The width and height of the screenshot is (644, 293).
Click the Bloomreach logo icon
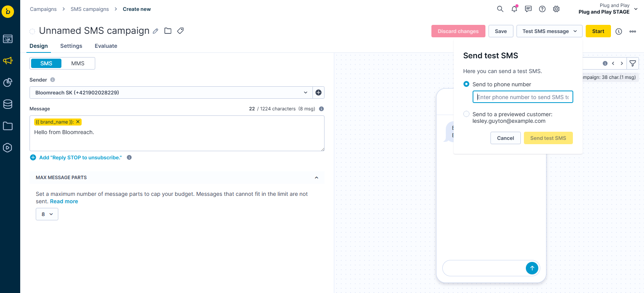click(8, 12)
